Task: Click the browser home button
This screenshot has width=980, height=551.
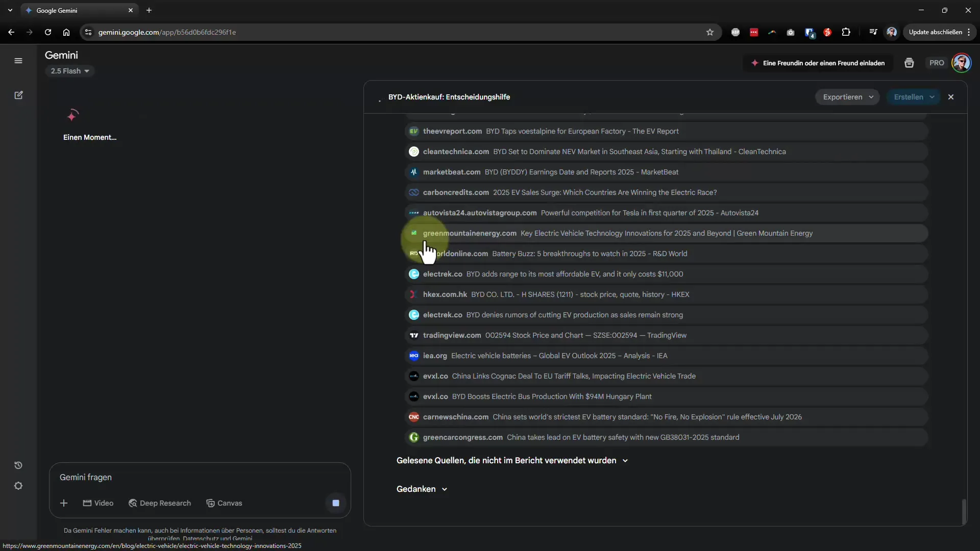Action: (66, 32)
